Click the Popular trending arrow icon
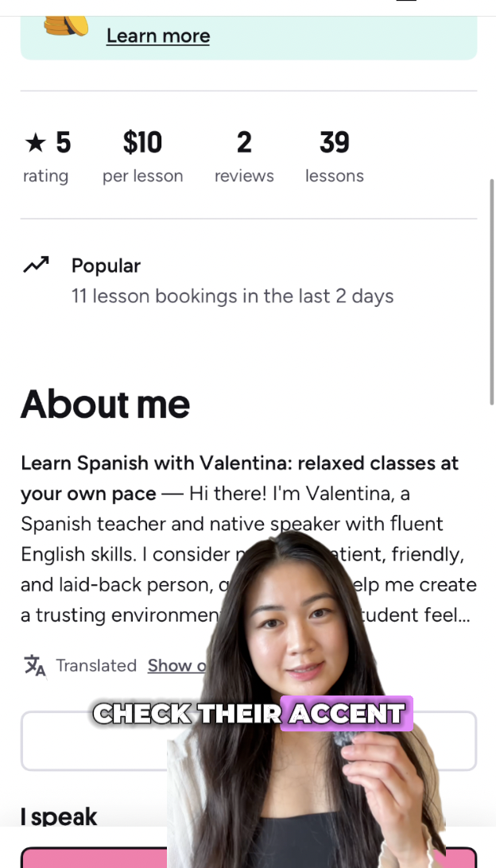The image size is (496, 868). (x=36, y=265)
